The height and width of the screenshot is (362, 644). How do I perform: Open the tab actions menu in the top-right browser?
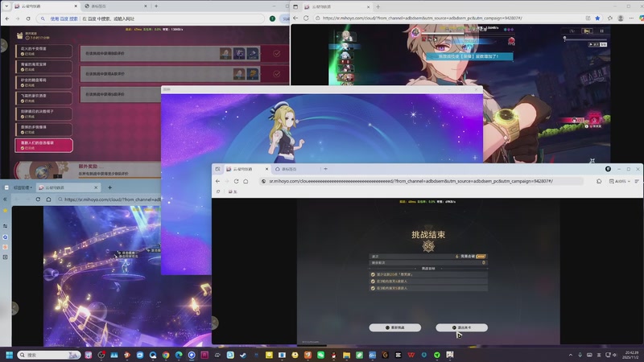[295, 6]
